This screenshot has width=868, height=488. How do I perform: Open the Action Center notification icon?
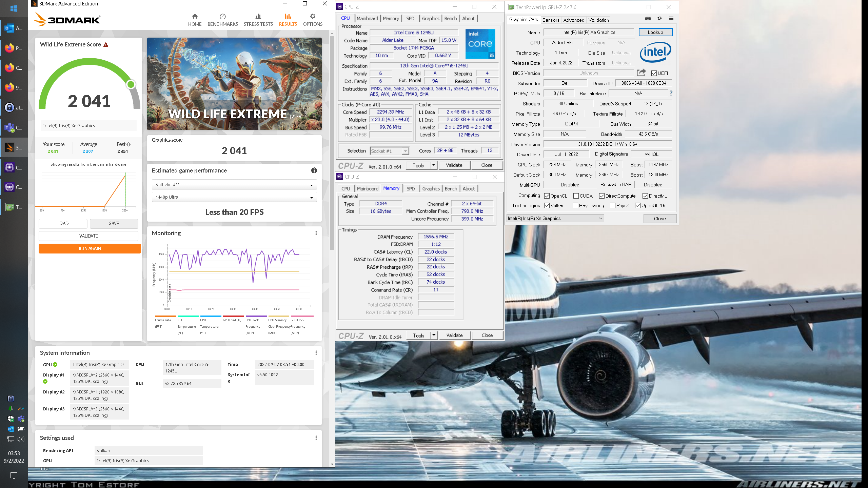[x=14, y=476]
